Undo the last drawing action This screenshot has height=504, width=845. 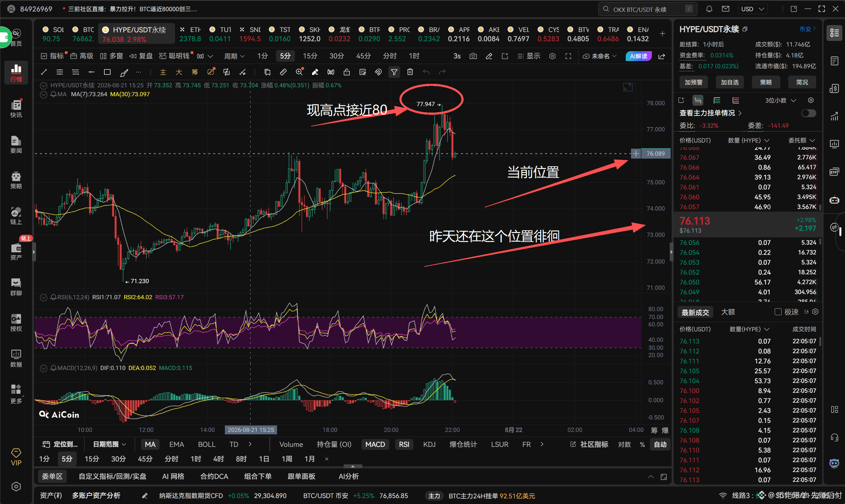(x=426, y=72)
